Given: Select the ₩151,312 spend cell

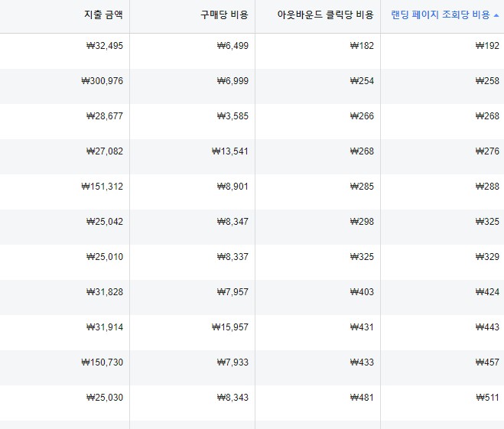Looking at the screenshot, I should coord(102,187).
